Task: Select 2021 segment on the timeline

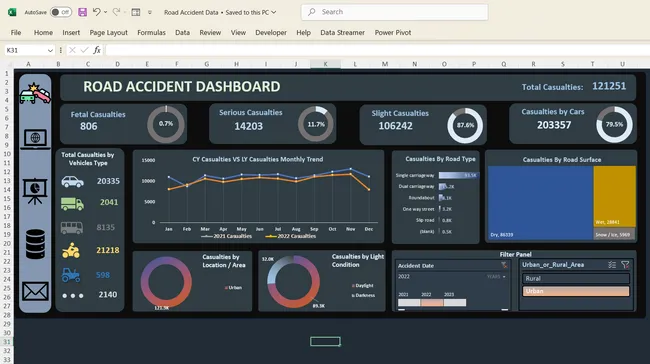Action: 409,303
